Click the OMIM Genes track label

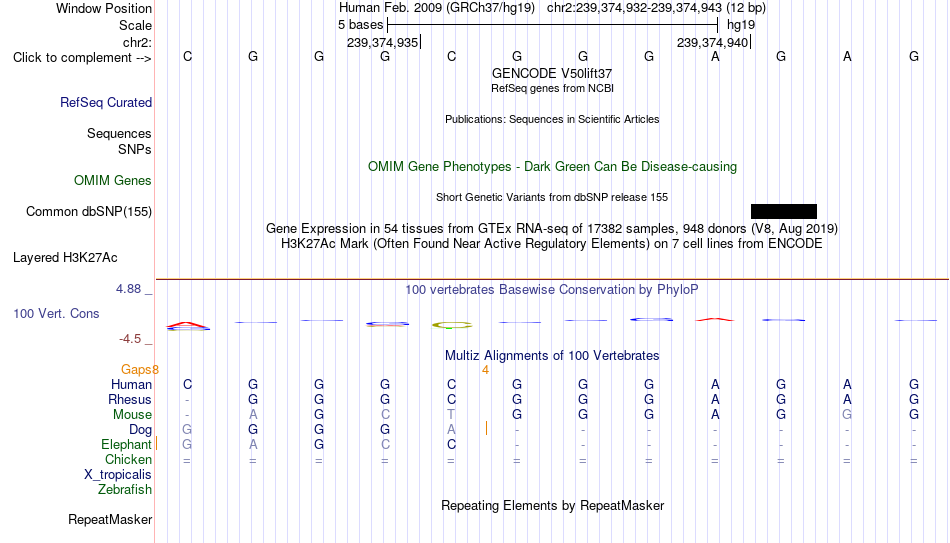tap(113, 181)
